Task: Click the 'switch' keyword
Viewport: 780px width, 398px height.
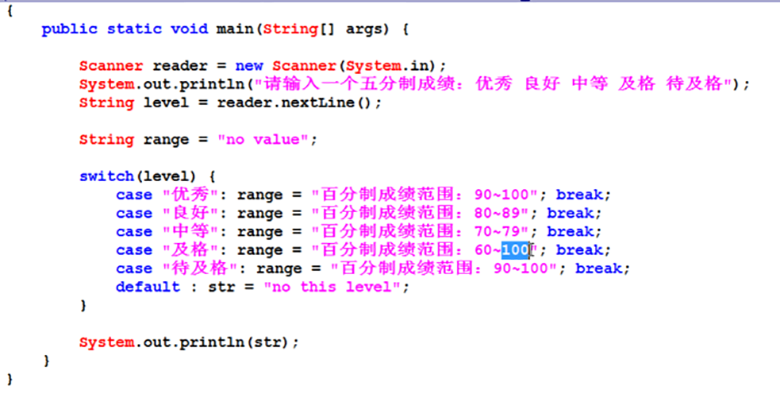Action: 106,176
